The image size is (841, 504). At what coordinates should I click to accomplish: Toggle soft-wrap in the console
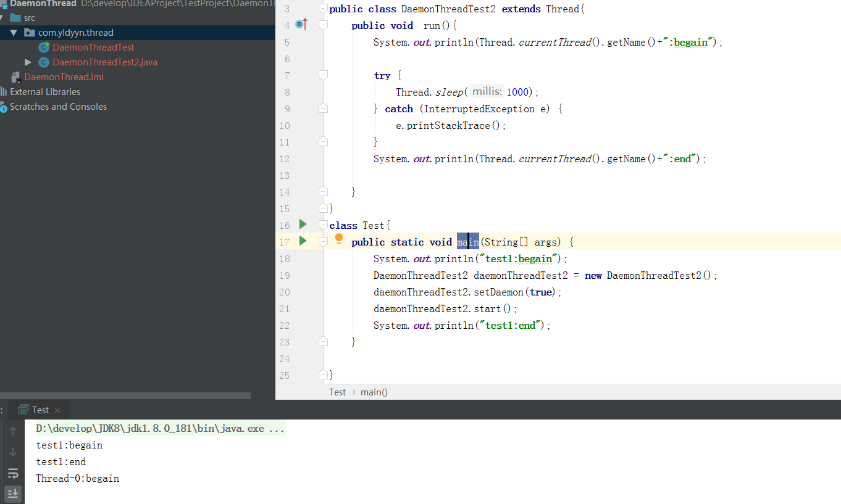pyautogui.click(x=13, y=473)
